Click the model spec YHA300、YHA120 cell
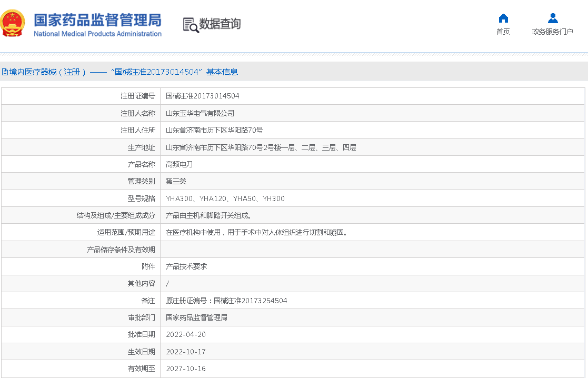Image resolution: width=588 pixels, height=378 pixels. tap(225, 198)
